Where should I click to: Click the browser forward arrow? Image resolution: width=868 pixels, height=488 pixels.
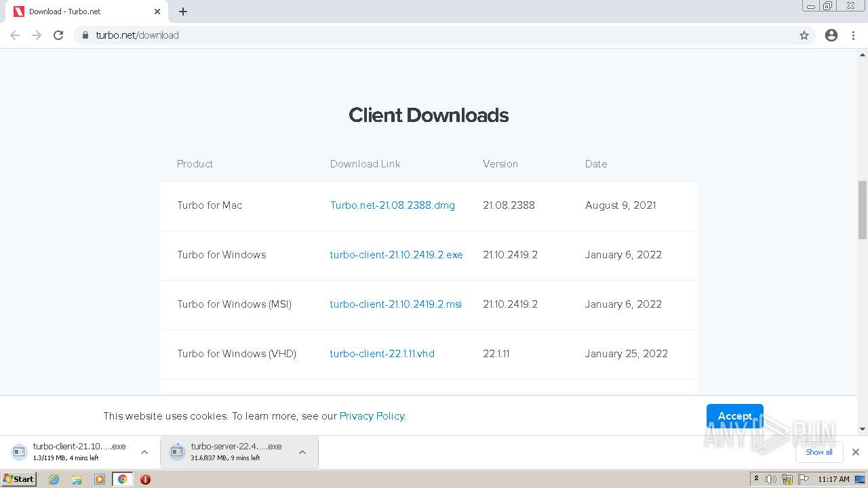pyautogui.click(x=37, y=35)
